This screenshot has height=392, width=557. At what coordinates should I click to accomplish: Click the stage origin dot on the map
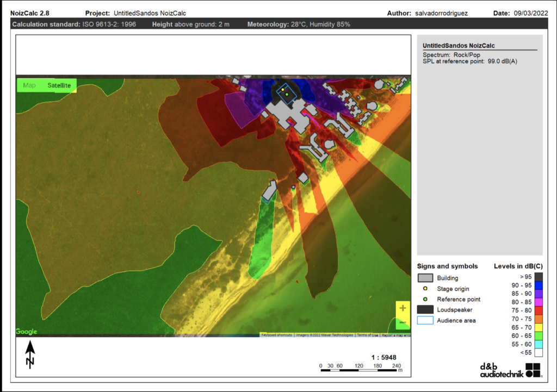pos(283,89)
